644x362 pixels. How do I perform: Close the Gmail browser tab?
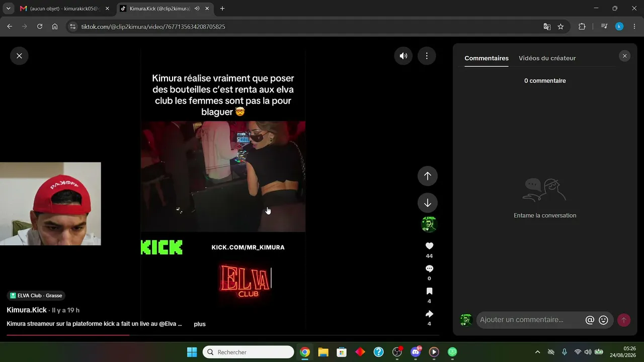[107, 9]
